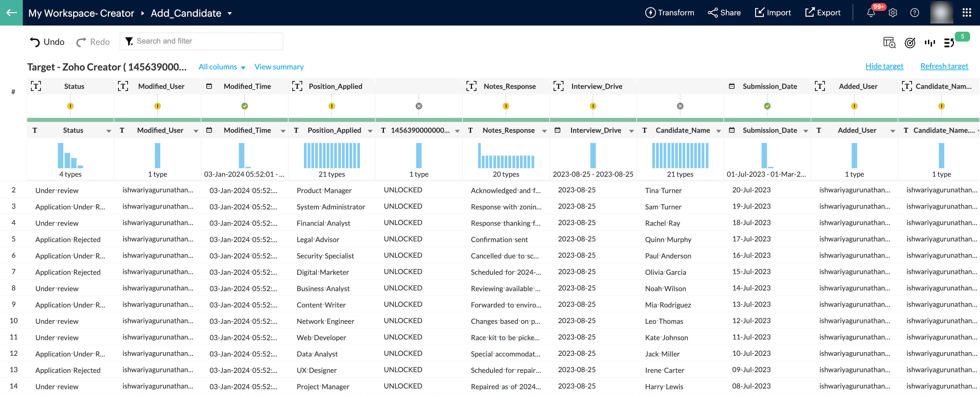Open the notifications bell
The width and height of the screenshot is (980, 395).
pyautogui.click(x=871, y=13)
